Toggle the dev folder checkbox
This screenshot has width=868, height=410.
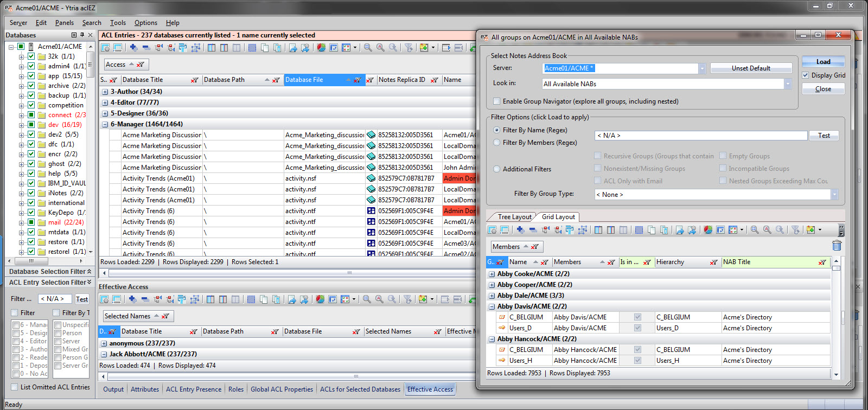click(31, 125)
